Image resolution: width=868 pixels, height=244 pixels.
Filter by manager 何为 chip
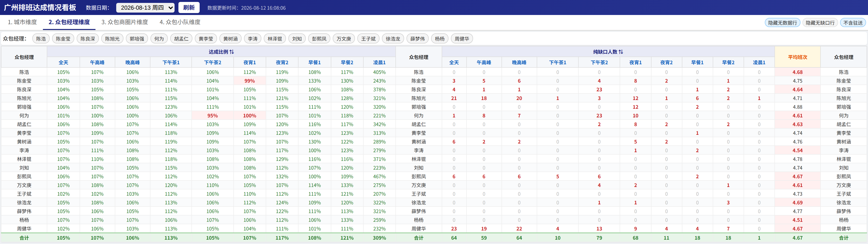point(159,38)
